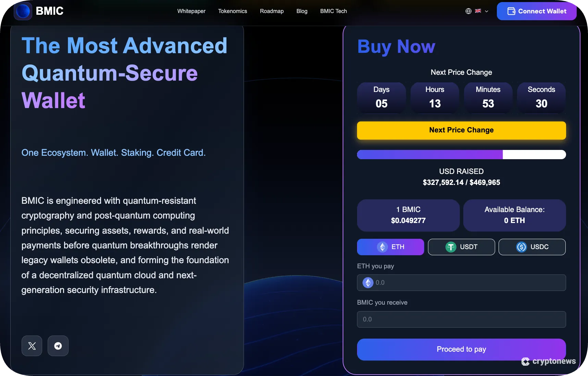The image size is (588, 376).
Task: Select the X (Twitter) social icon
Action: (x=32, y=346)
